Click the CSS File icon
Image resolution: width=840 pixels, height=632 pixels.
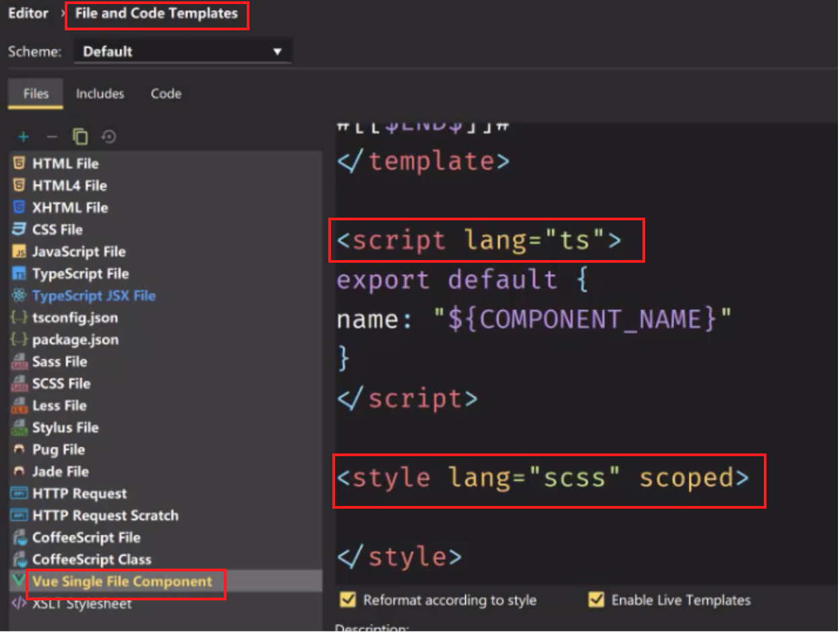pos(20,229)
